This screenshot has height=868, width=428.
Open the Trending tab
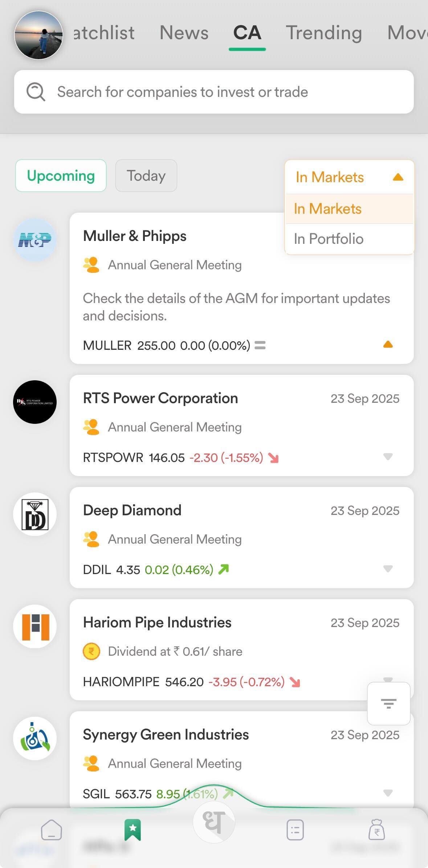324,33
